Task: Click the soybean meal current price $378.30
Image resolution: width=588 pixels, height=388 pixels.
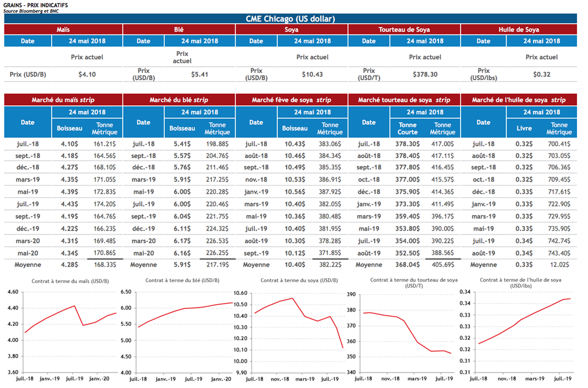Action: 425,74
